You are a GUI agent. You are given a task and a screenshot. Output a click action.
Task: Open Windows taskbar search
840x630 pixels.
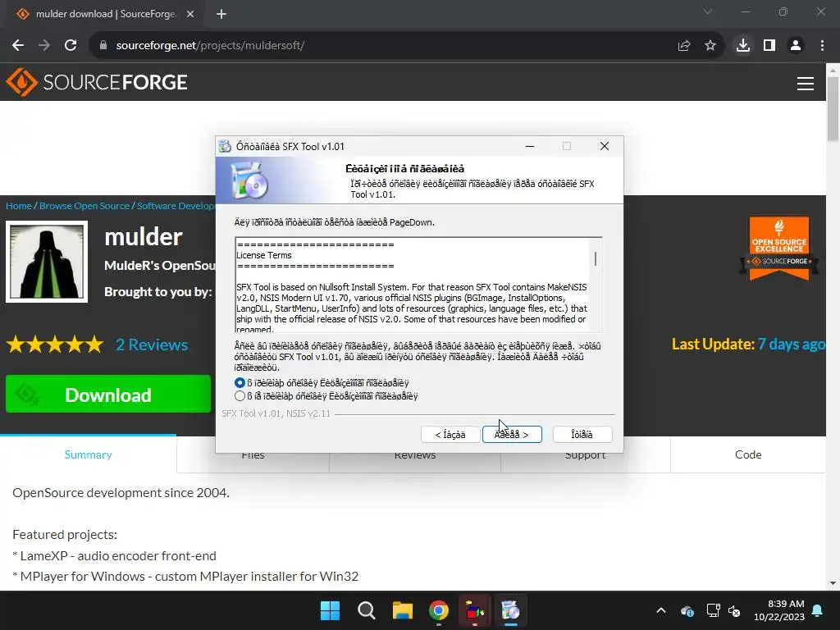(x=367, y=610)
